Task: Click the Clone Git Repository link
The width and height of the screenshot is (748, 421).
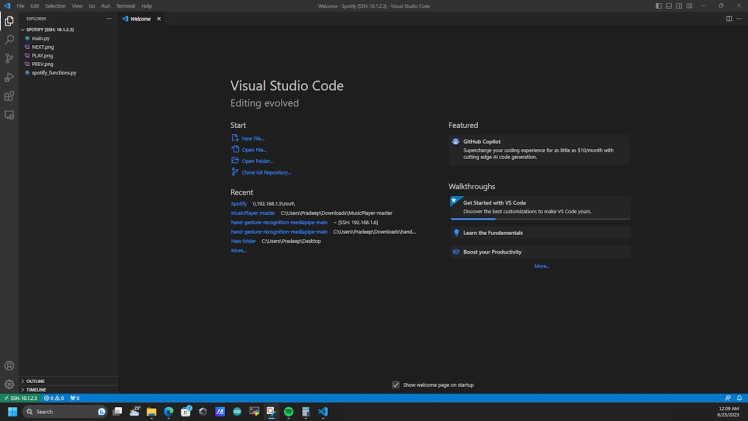Action: tap(266, 172)
